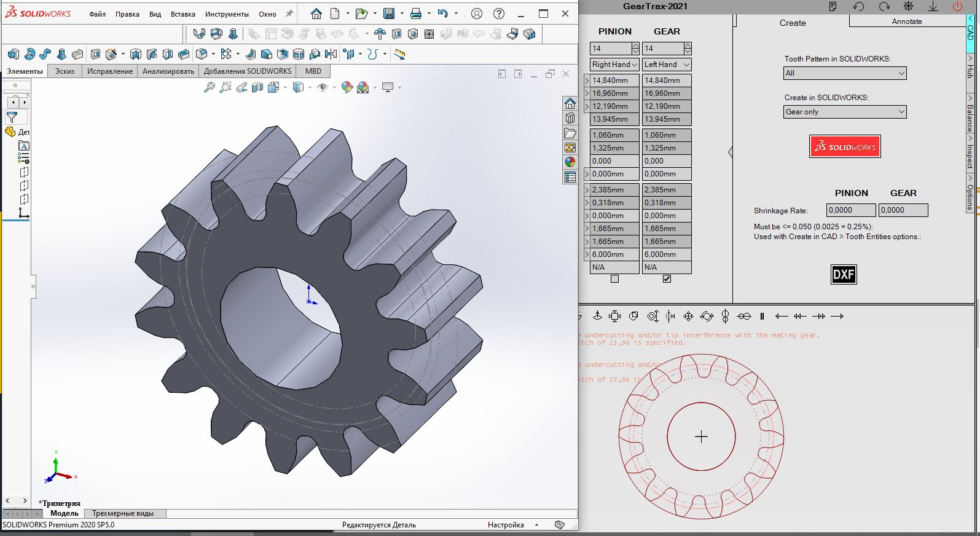Toggle the checked GEAR checkbox

point(667,279)
